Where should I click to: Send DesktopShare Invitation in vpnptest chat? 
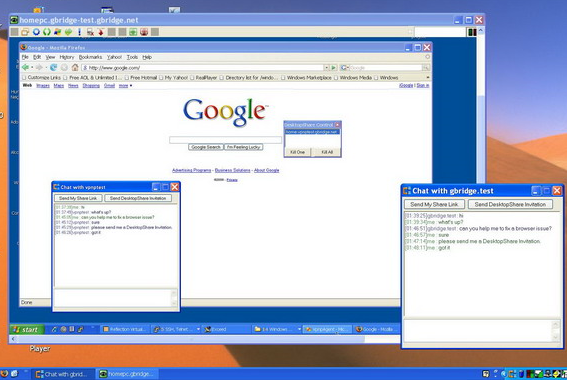138,198
